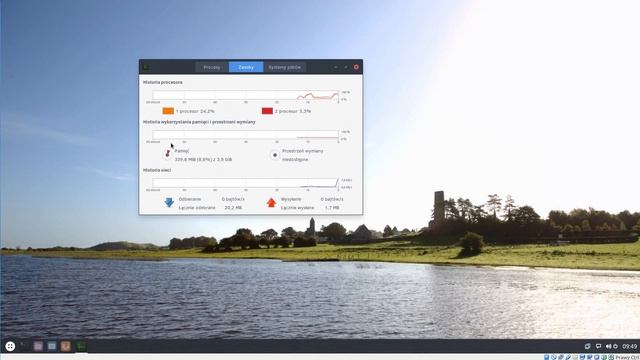Click the system monitor icon in title bar

click(146, 67)
